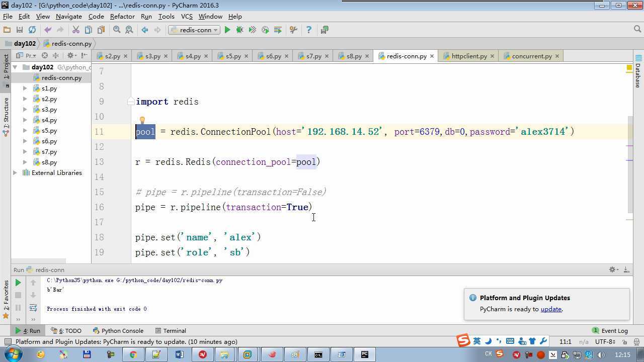Viewport: 644px width, 362px height.
Task: Expand the s8.py tree node
Action: click(25, 162)
